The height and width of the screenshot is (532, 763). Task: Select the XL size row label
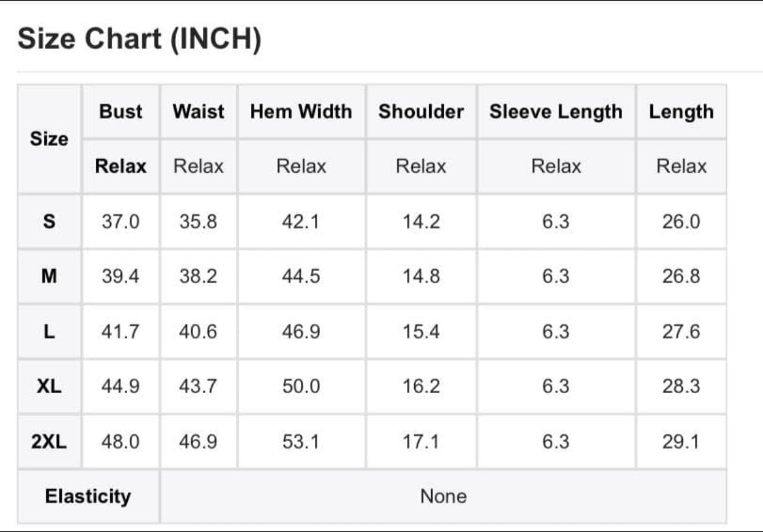pyautogui.click(x=49, y=387)
